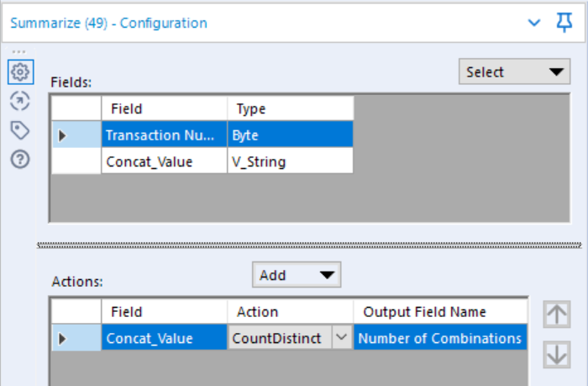Move action up with arrow button
Screen dimensions: 588x386
tap(557, 315)
